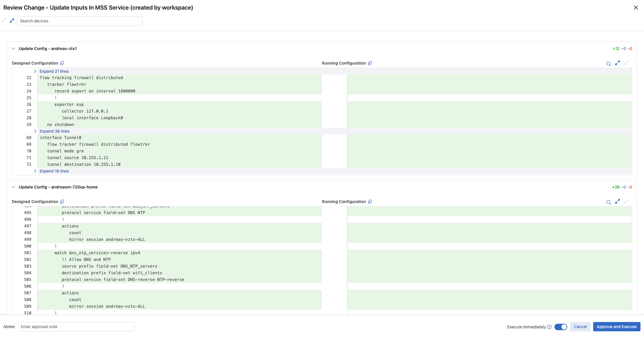This screenshot has width=644, height=338.
Task: Expand 16 hidden lines
Action: pos(54,171)
